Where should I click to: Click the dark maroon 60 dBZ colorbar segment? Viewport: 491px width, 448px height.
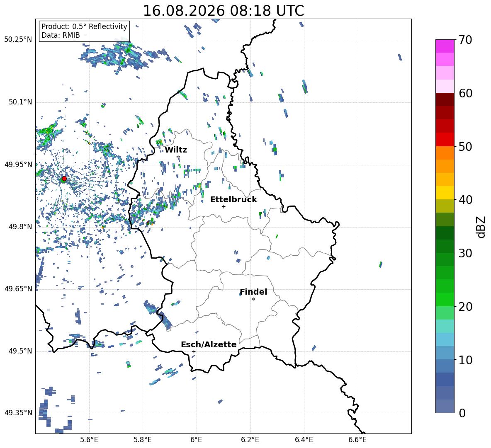click(445, 99)
